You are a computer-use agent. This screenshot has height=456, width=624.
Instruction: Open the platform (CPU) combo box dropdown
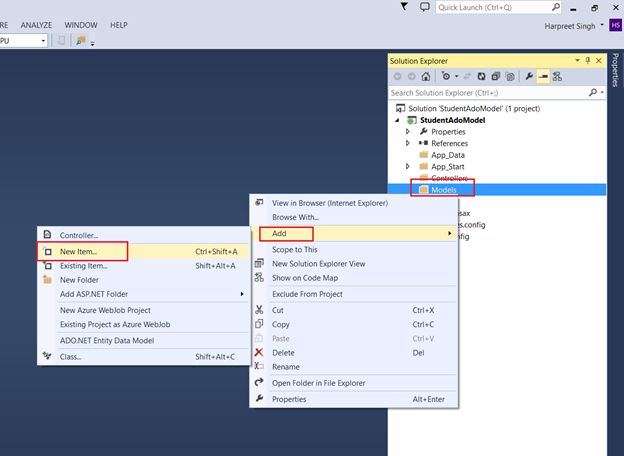click(x=43, y=41)
